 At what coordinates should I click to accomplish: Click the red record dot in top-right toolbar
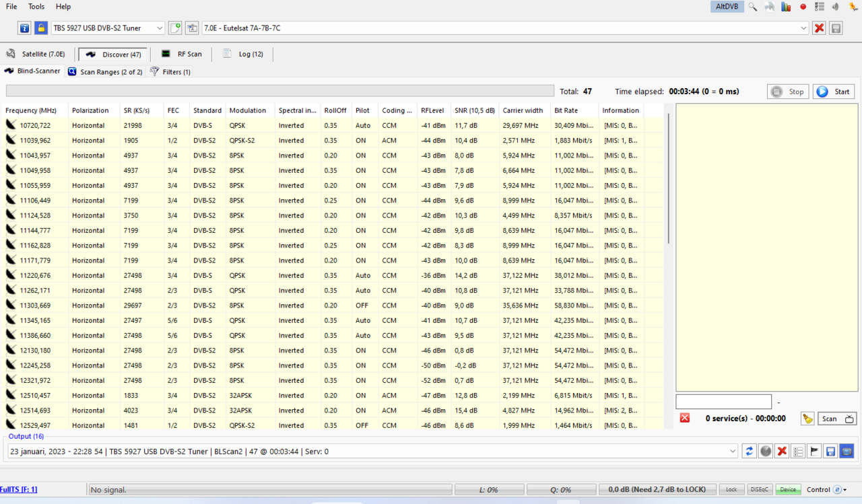coord(803,7)
